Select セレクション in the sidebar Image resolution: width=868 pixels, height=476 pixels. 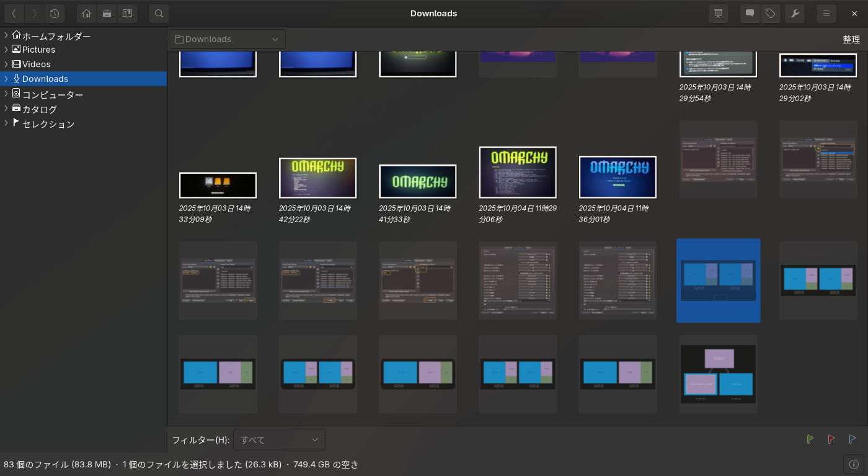click(x=48, y=124)
